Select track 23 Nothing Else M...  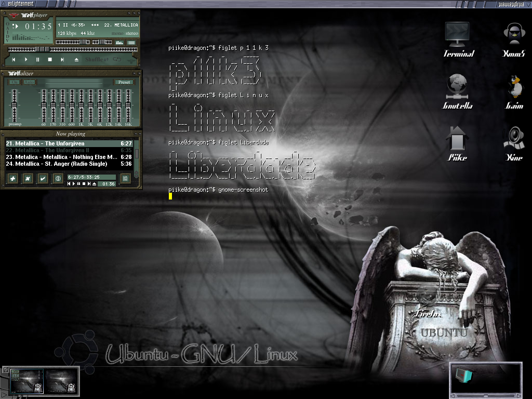69,157
